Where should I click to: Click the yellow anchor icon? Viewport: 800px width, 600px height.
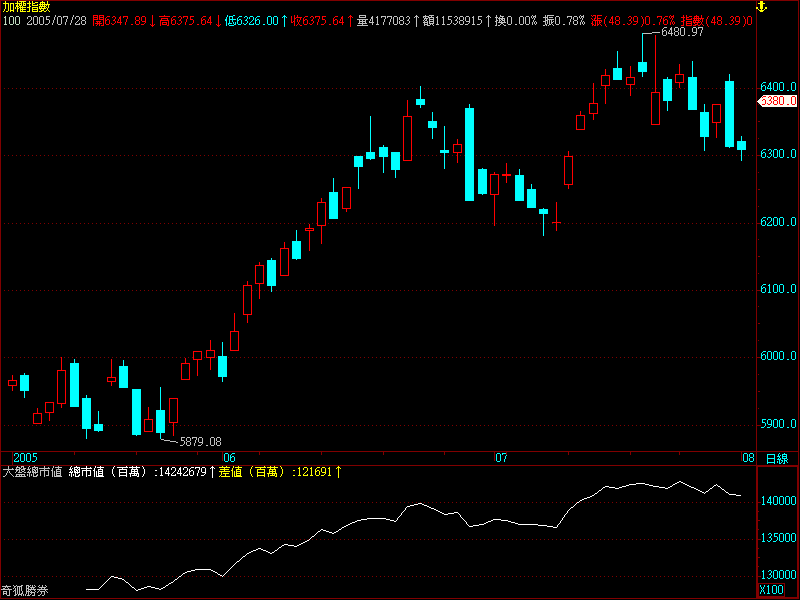coord(761,7)
